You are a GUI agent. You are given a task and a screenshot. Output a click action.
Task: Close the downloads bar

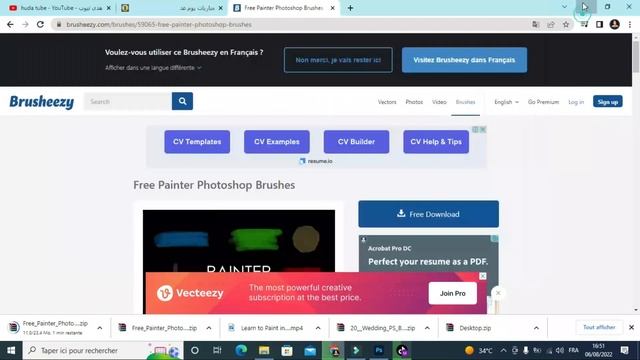coord(631,327)
